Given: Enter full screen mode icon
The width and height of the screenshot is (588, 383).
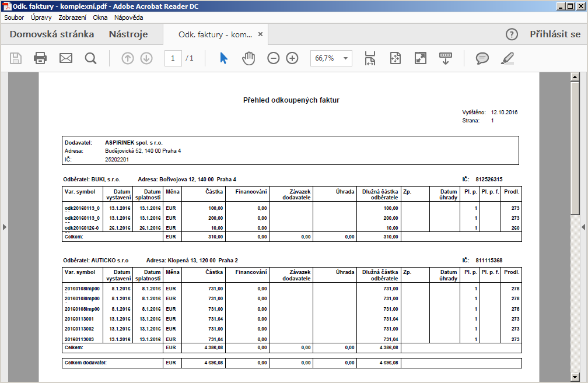Looking at the screenshot, I should (x=421, y=58).
